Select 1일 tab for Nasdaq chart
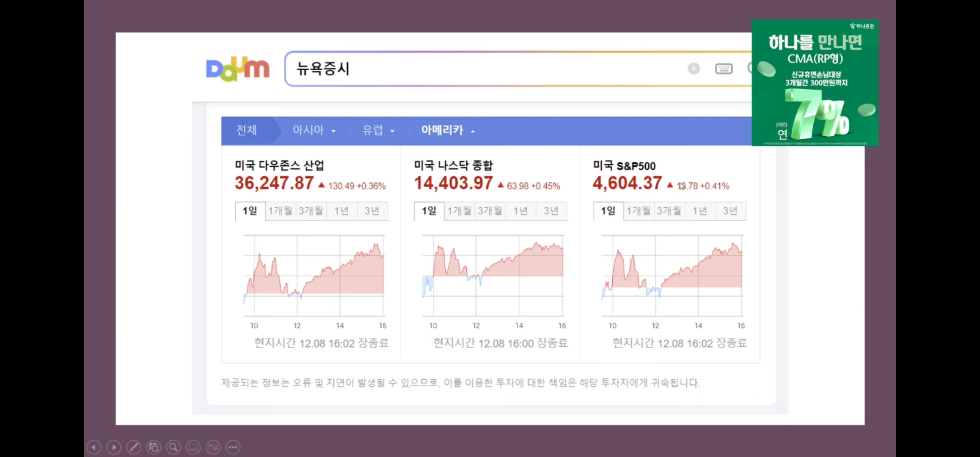This screenshot has height=457, width=980. click(429, 211)
